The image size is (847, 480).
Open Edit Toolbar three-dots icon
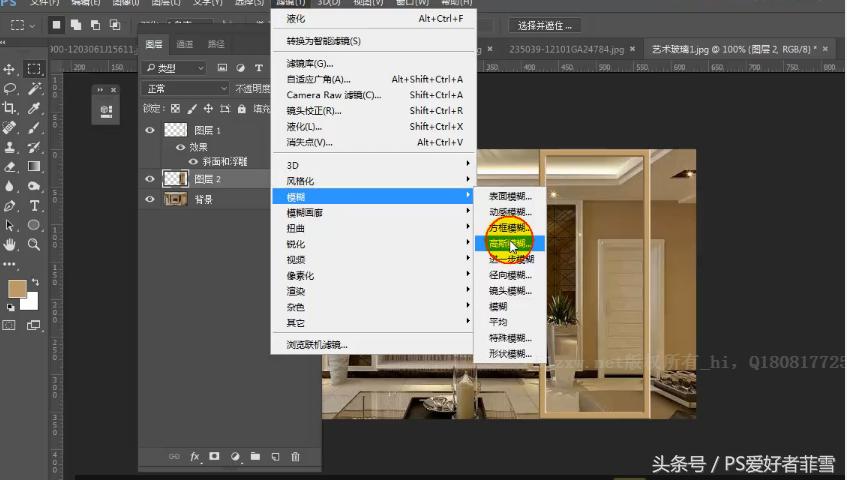pos(9,265)
